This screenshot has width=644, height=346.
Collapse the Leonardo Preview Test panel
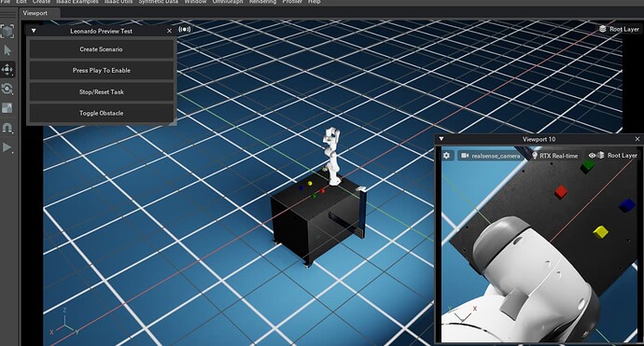pyautogui.click(x=34, y=31)
